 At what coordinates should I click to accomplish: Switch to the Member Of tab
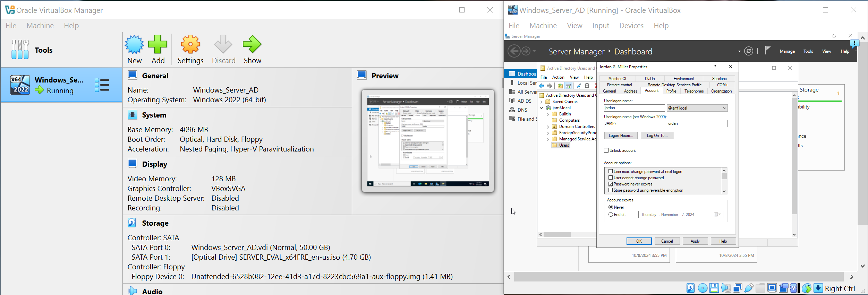coord(617,79)
